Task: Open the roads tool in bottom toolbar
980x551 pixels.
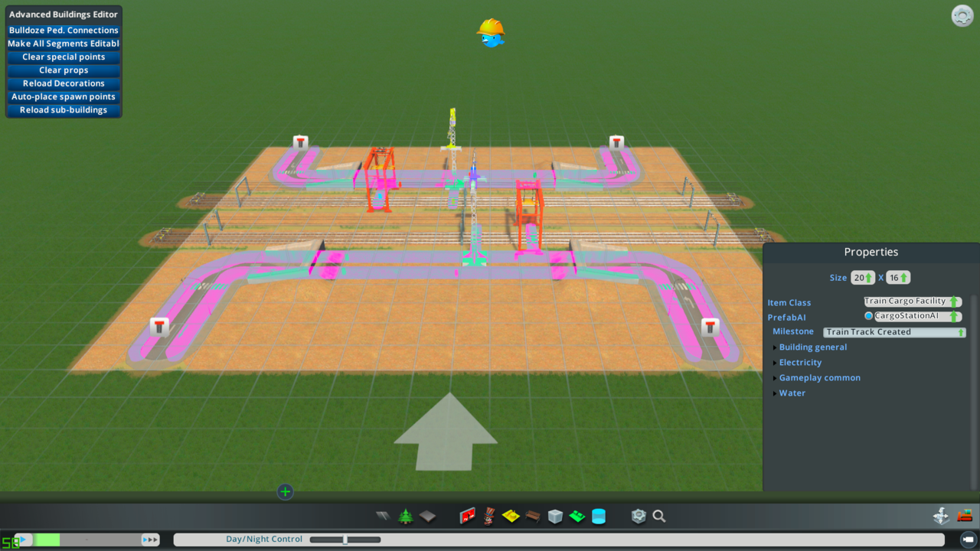Action: [383, 517]
